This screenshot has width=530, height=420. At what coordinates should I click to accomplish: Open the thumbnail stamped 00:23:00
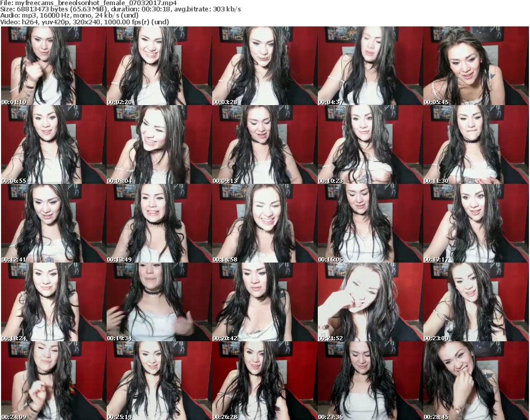point(476,302)
